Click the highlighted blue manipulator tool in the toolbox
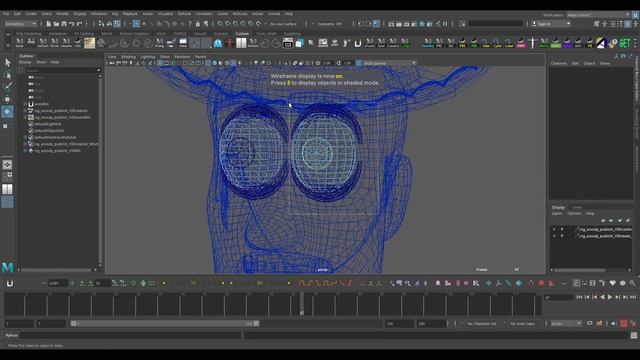This screenshot has height=360, width=640. (x=7, y=111)
